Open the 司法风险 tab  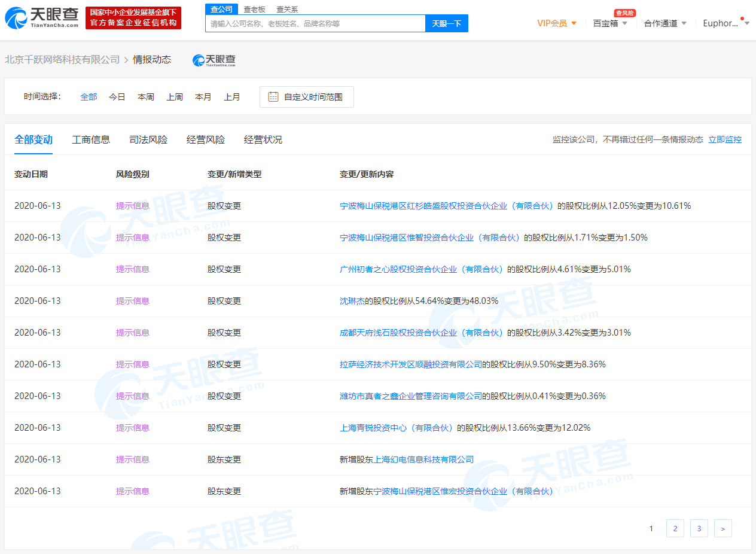coord(147,139)
